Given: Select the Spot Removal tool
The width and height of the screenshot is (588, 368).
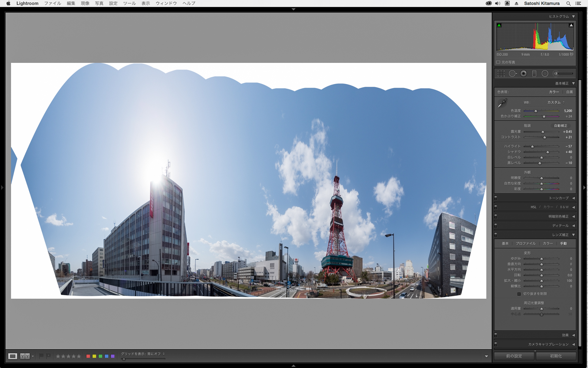Looking at the screenshot, I should 512,74.
